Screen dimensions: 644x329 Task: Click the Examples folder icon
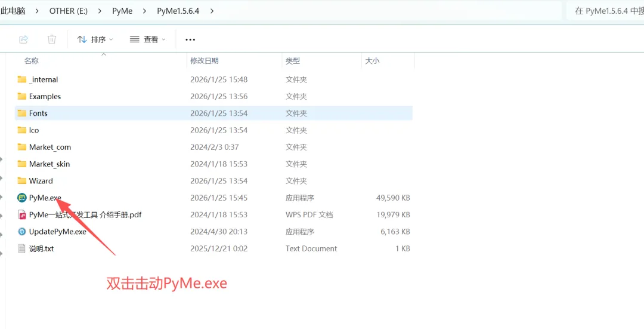click(22, 96)
